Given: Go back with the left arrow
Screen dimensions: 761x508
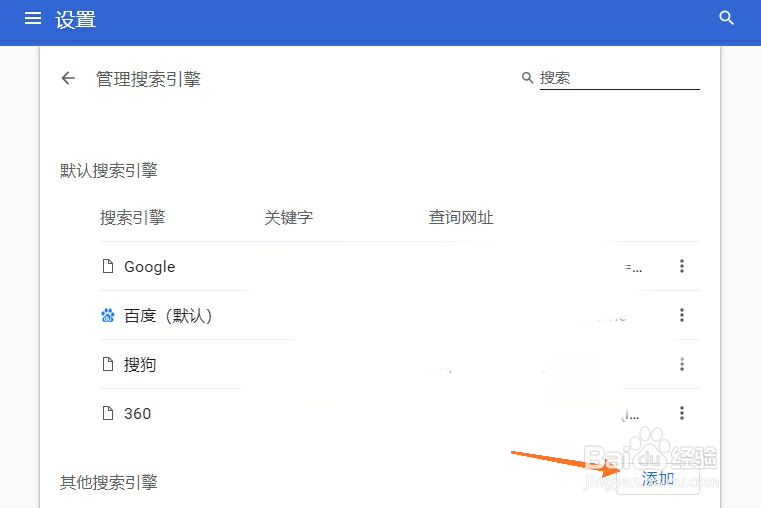Looking at the screenshot, I should (x=68, y=78).
